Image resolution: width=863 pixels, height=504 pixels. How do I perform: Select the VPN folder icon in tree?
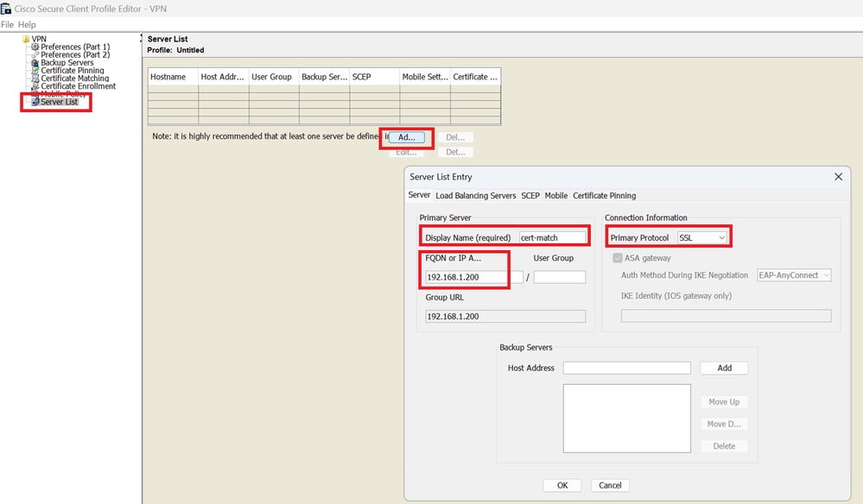26,39
